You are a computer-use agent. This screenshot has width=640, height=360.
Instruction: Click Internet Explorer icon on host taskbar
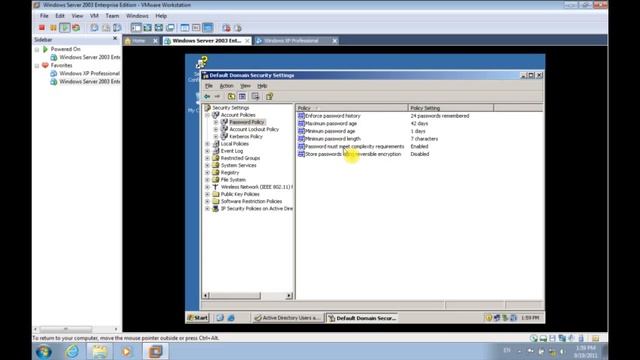(x=72, y=351)
